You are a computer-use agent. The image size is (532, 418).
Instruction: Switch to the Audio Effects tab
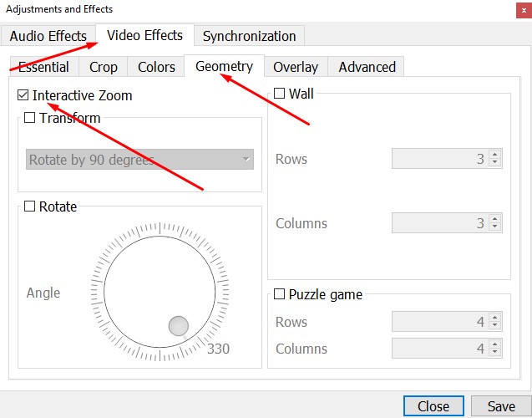[x=48, y=36]
